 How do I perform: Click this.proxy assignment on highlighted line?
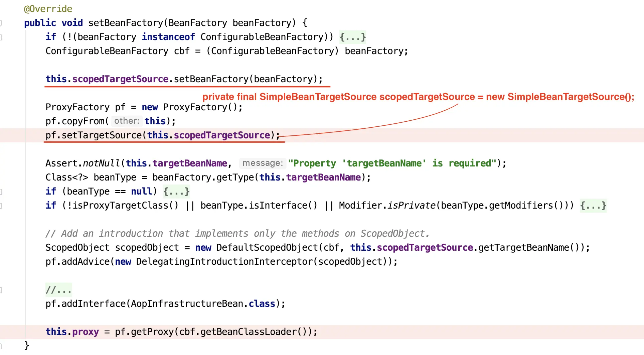tap(72, 332)
